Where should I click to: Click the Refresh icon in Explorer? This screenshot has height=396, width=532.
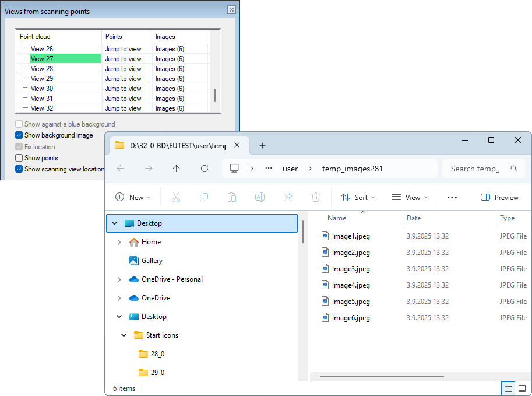coord(204,169)
